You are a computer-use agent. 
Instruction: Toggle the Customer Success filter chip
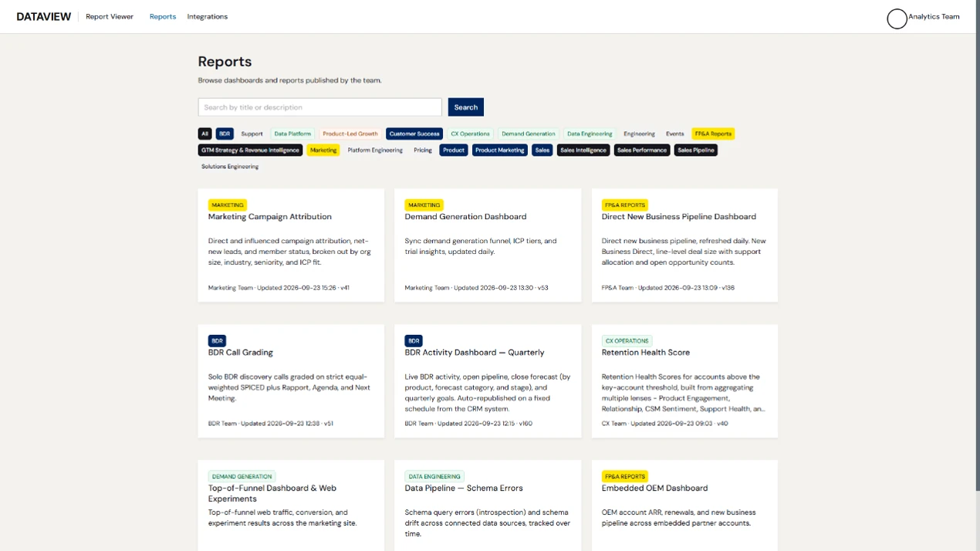(x=414, y=134)
